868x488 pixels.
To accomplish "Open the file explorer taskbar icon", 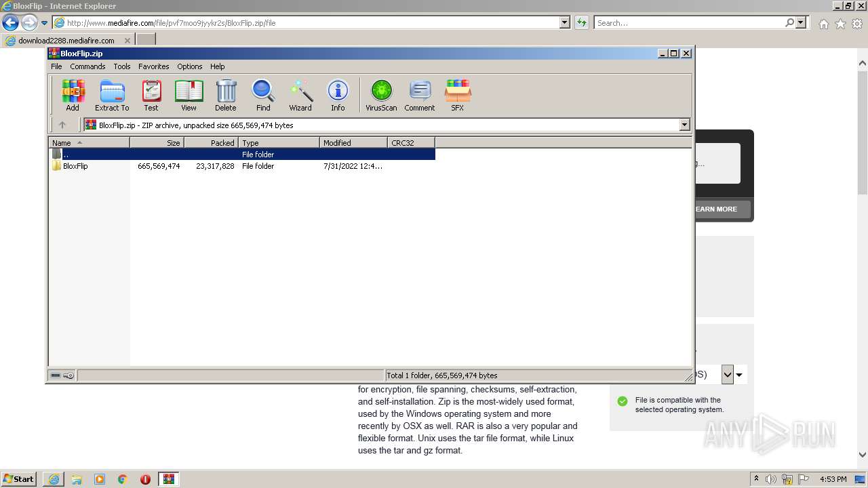I will point(77,479).
